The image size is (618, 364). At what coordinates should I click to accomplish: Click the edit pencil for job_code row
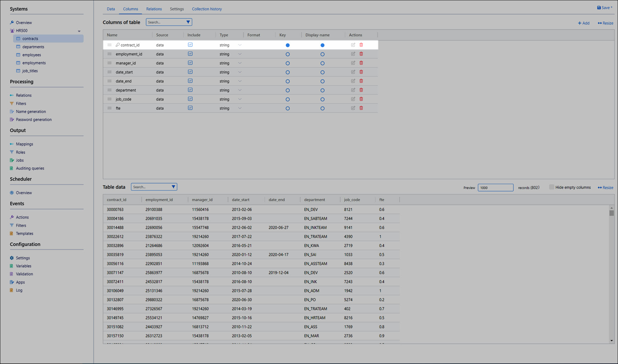coord(353,99)
